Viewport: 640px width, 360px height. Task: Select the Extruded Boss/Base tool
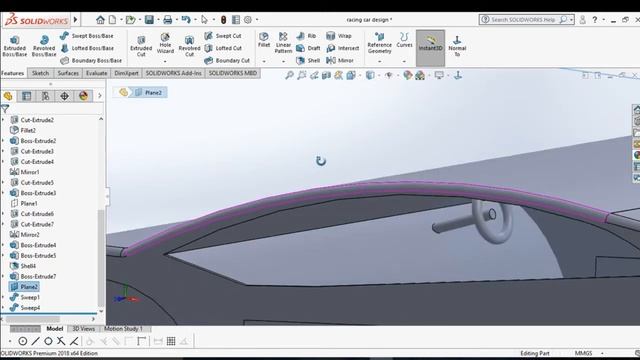15,46
